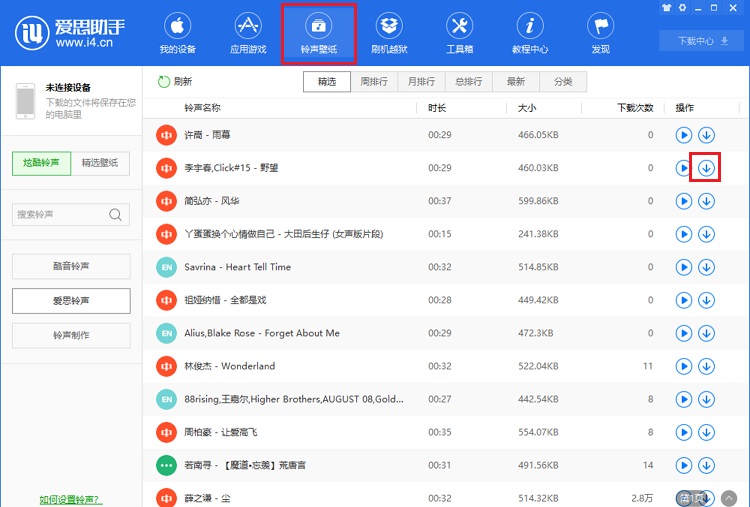This screenshot has height=507, width=750.
Task: Open the 发现 section
Action: (600, 33)
